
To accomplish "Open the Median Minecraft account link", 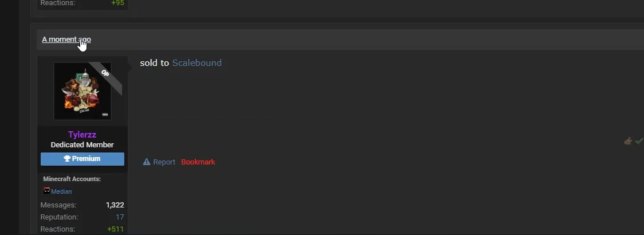I will [x=61, y=191].
